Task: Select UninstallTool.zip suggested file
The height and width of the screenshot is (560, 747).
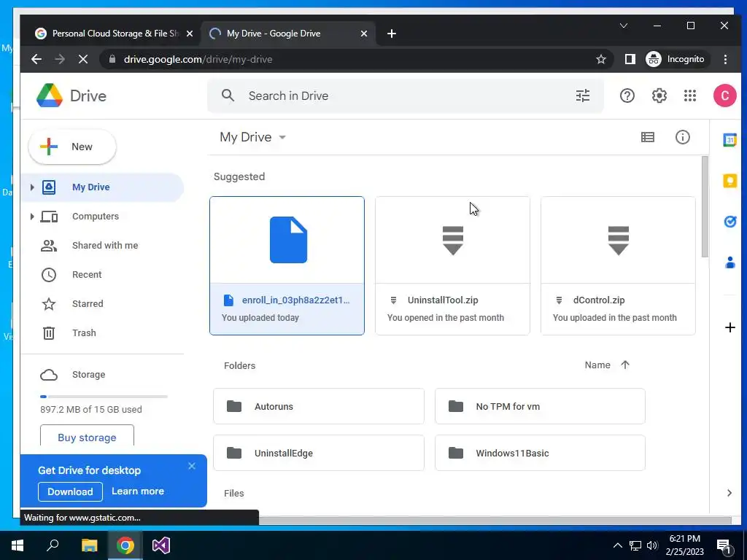Action: coord(452,265)
